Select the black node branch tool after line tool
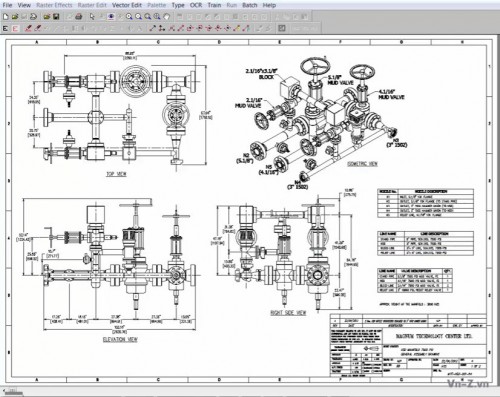The width and height of the screenshot is (500, 397). [x=162, y=29]
